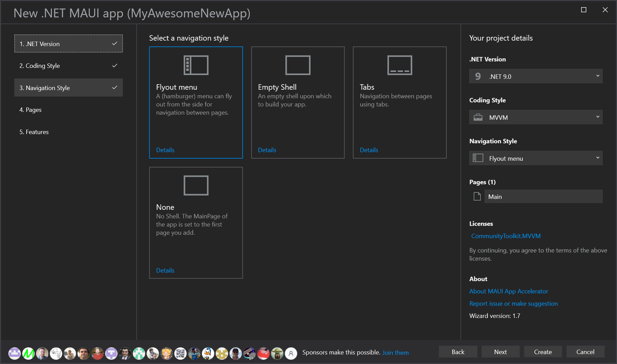617x364 pixels.
Task: Open Details for None option
Action: point(165,271)
